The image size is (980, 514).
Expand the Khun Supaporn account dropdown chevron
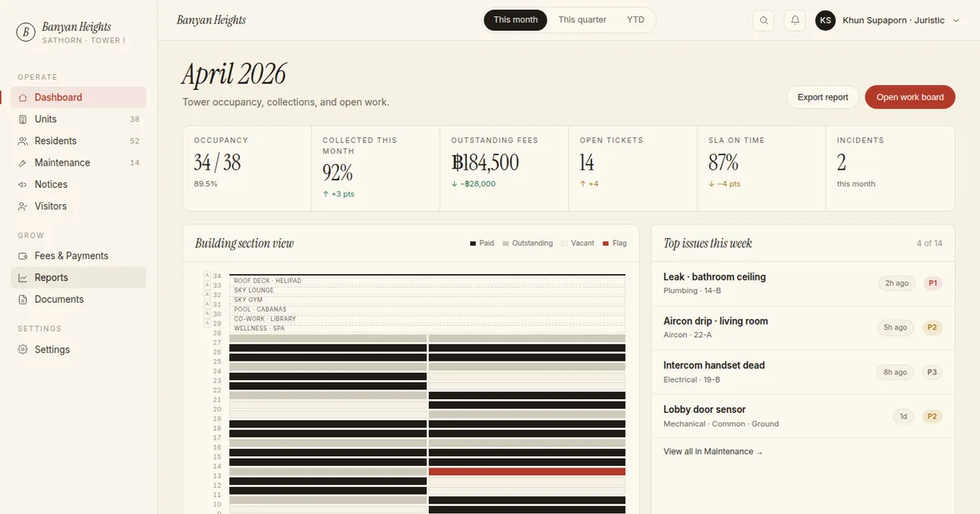(x=956, y=20)
